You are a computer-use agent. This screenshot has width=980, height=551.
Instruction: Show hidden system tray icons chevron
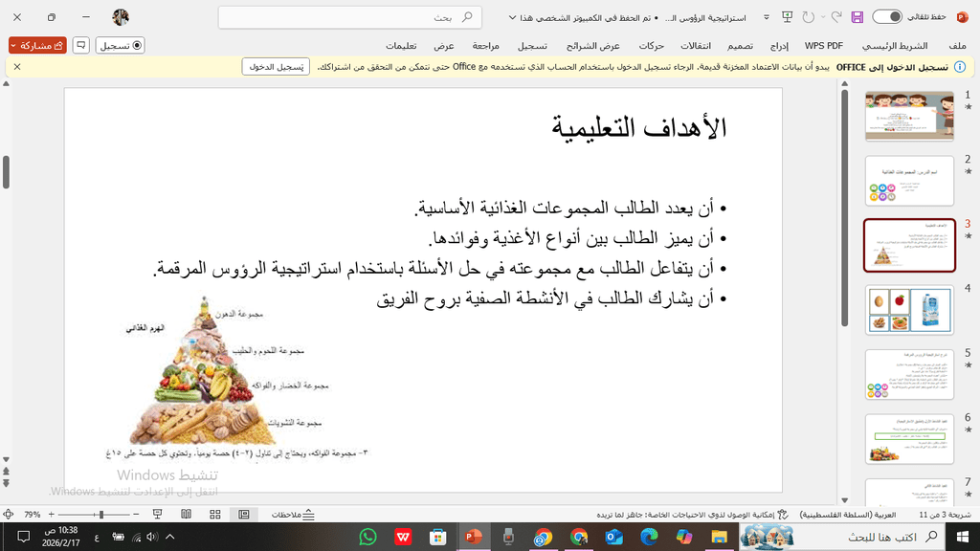click(170, 537)
